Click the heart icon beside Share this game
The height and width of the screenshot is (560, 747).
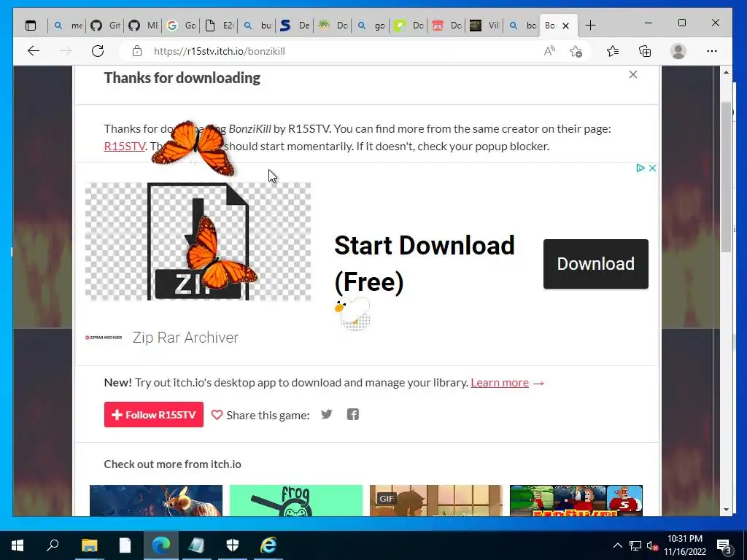coord(217,415)
